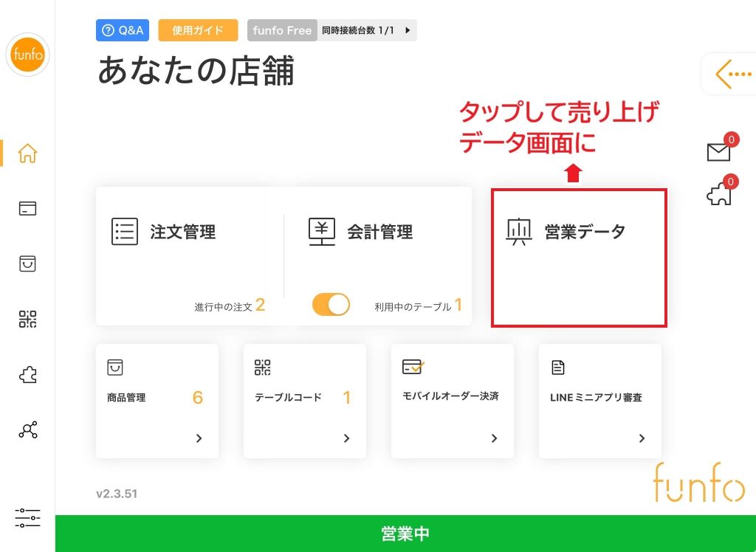Click the Q&A button
The image size is (756, 552).
pyautogui.click(x=123, y=30)
